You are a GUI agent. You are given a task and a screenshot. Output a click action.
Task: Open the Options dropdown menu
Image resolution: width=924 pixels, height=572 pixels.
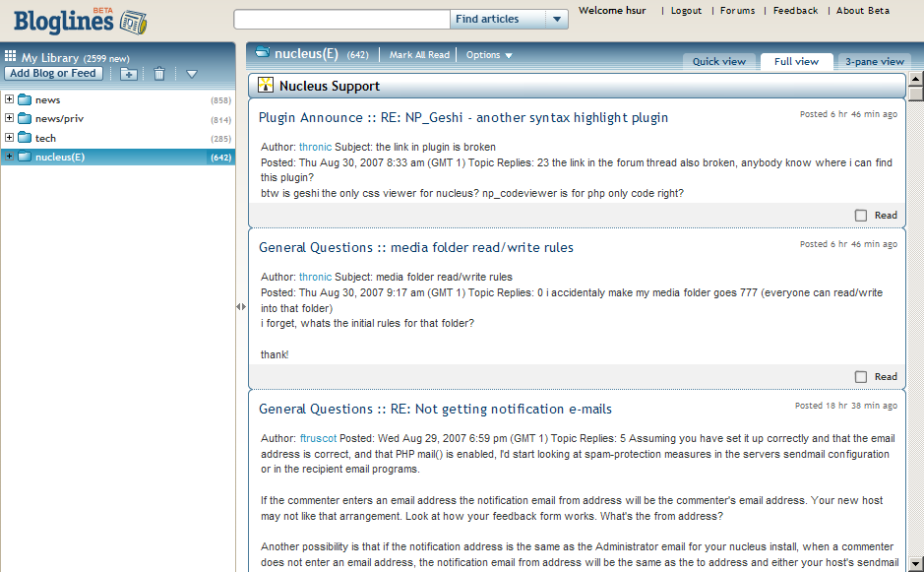[489, 55]
